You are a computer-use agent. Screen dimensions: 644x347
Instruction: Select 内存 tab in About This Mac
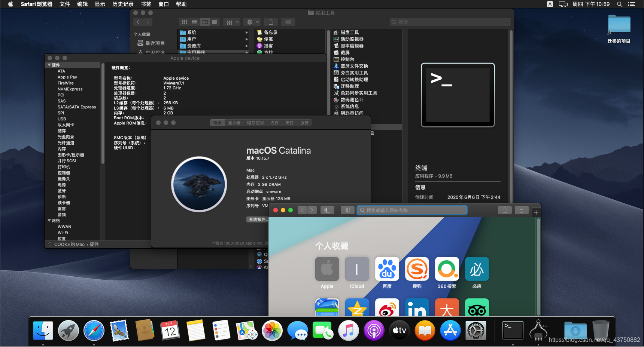(x=274, y=123)
